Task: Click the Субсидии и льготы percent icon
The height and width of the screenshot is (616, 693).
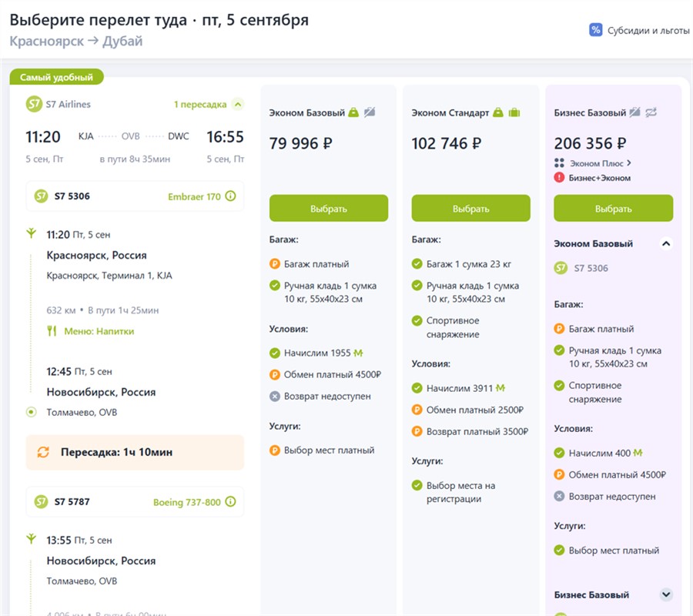Action: coord(595,30)
